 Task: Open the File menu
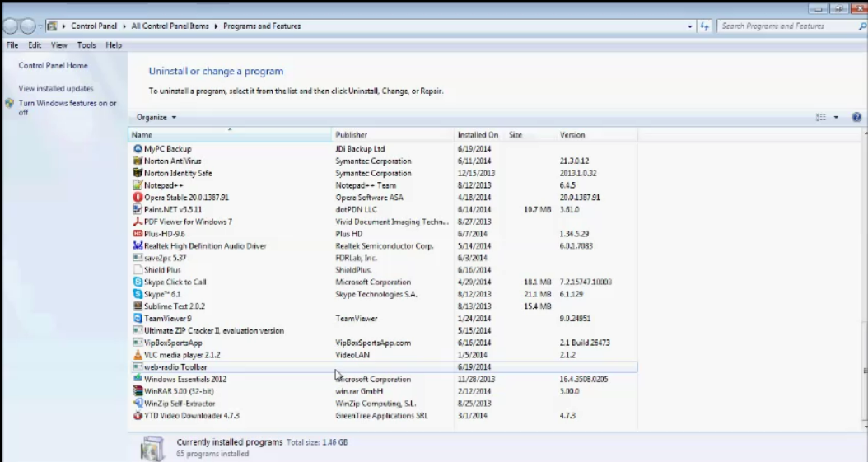[x=12, y=45]
